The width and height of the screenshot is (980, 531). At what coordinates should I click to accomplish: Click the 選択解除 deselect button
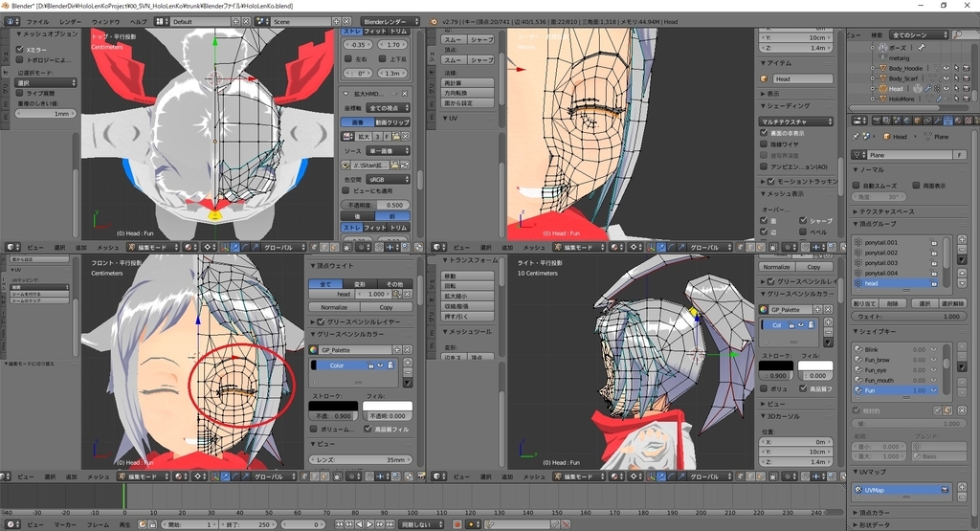pos(951,303)
